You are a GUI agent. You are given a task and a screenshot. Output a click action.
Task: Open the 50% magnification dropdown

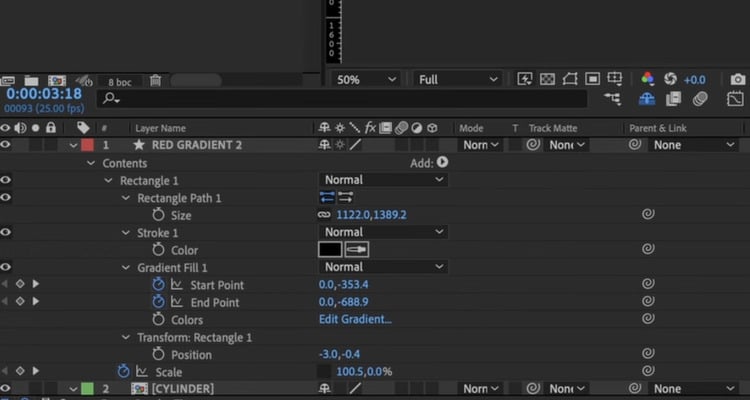click(366, 79)
